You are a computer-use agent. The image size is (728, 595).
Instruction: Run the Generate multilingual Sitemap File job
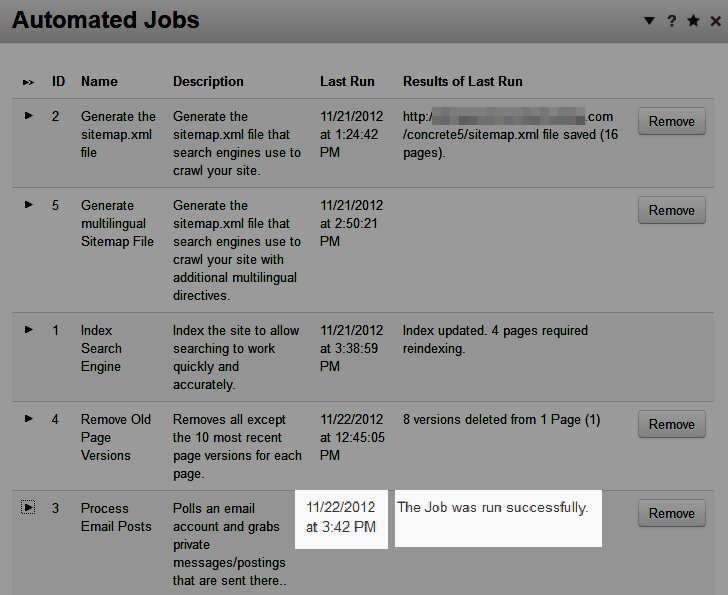[x=29, y=205]
